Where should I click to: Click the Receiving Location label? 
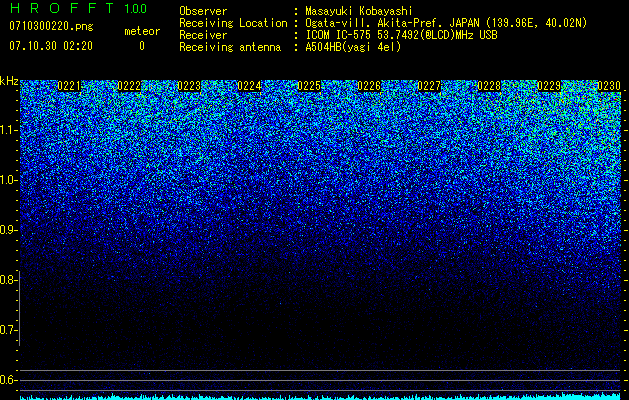coord(233,23)
